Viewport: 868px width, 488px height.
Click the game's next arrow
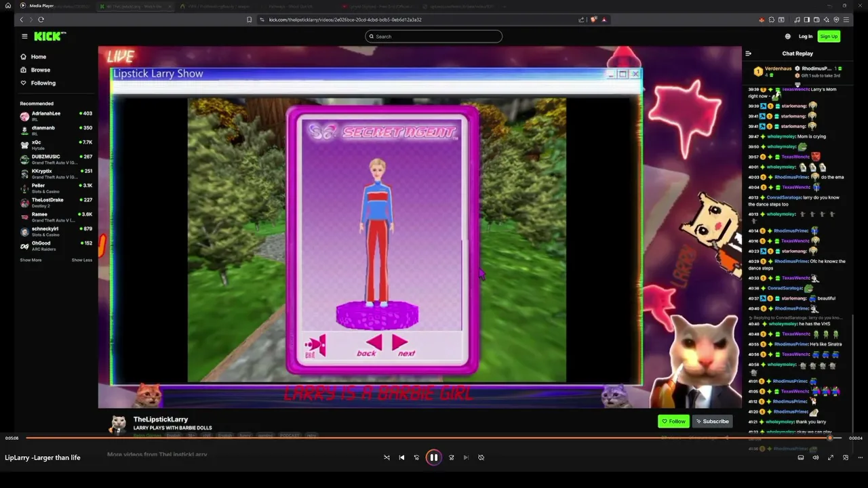[403, 345]
